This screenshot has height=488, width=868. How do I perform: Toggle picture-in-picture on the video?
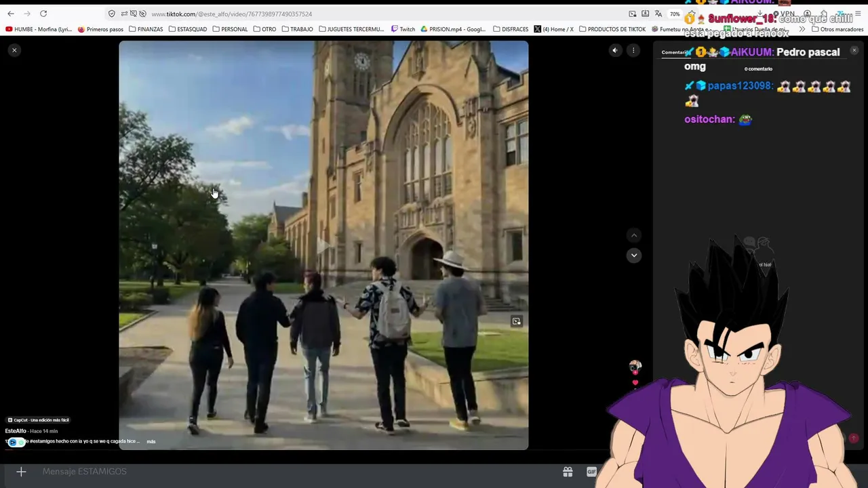517,321
